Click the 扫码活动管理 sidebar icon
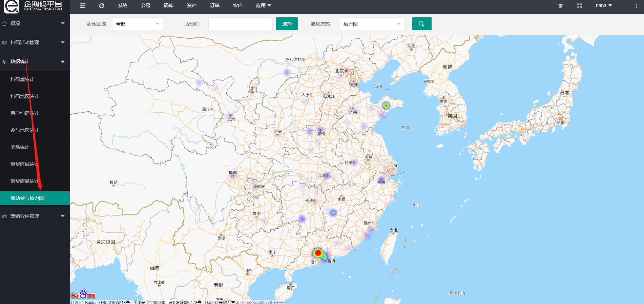This screenshot has height=304, width=644. 4,42
